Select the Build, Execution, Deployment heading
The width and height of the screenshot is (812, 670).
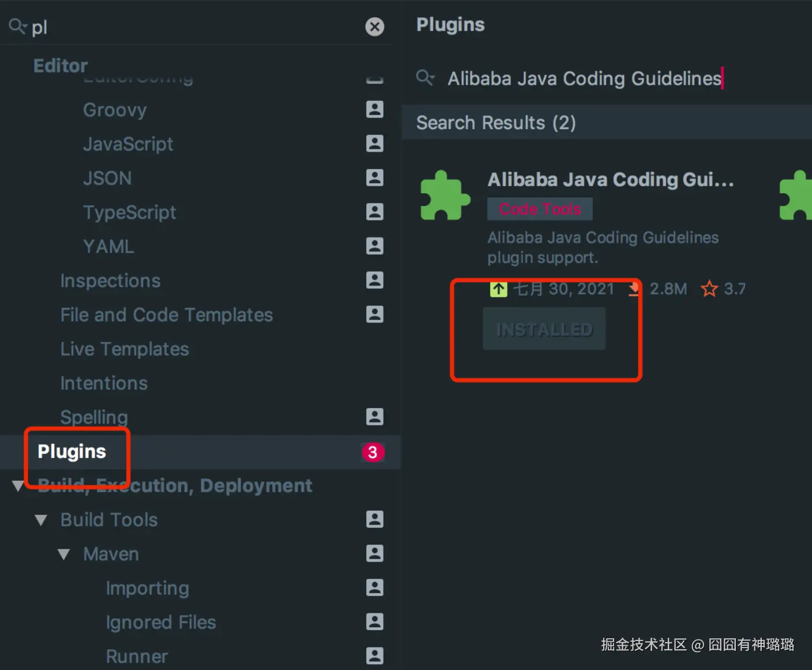coord(175,485)
